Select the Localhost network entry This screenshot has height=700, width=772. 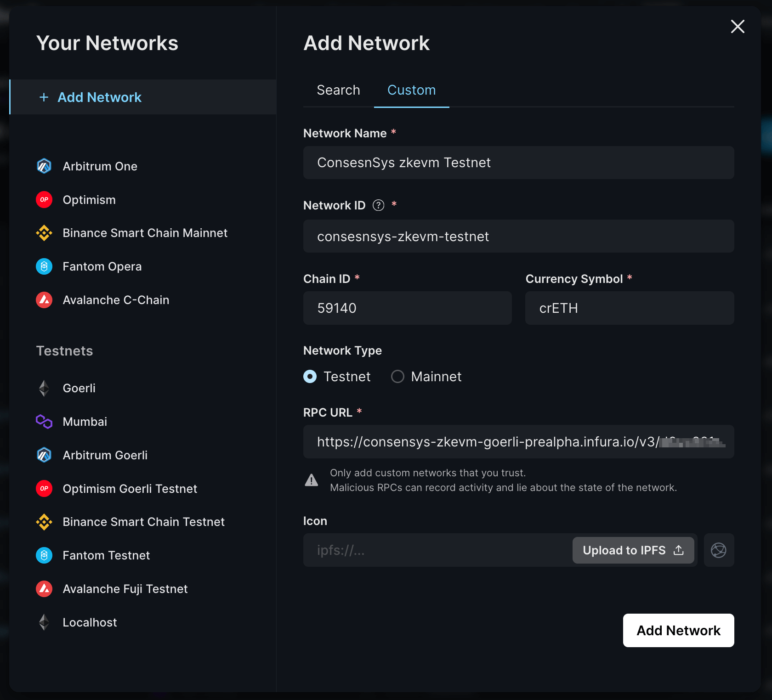(90, 622)
